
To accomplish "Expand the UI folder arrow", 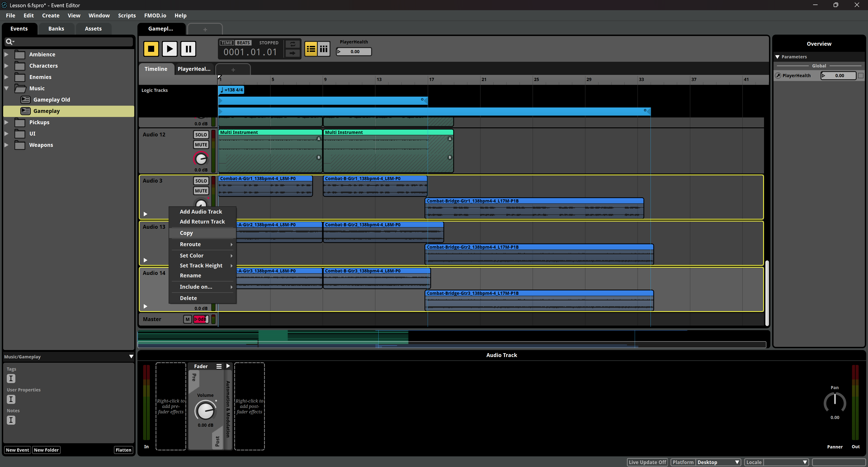I will pos(6,133).
